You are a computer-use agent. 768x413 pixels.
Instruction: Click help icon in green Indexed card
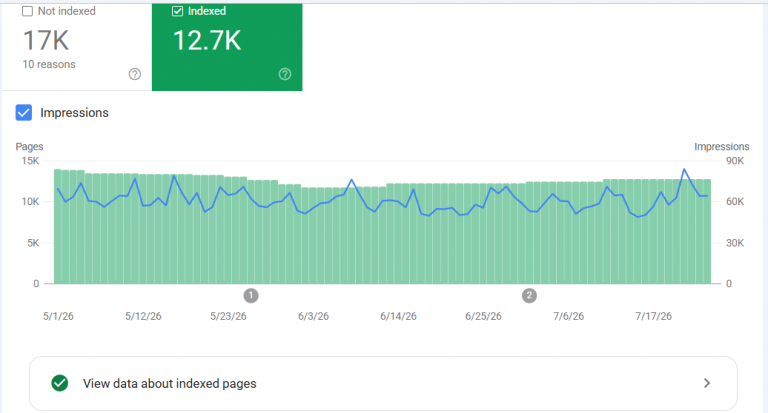pyautogui.click(x=285, y=74)
